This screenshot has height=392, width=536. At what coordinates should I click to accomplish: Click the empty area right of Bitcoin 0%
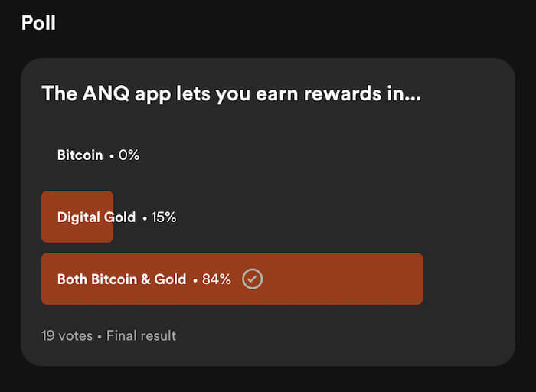coord(306,155)
